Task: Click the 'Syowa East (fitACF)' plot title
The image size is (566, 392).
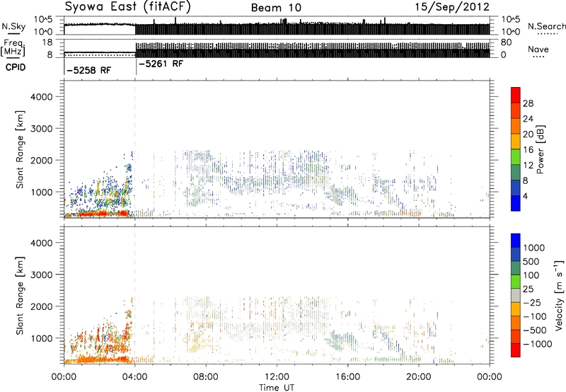Action: 128,7
